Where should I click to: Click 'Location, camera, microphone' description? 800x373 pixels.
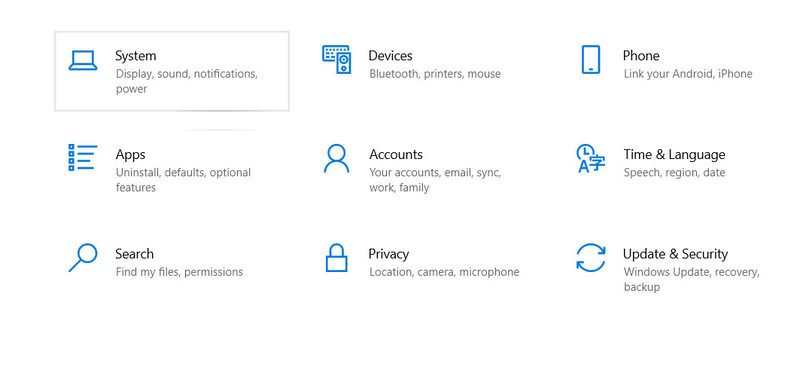(444, 272)
